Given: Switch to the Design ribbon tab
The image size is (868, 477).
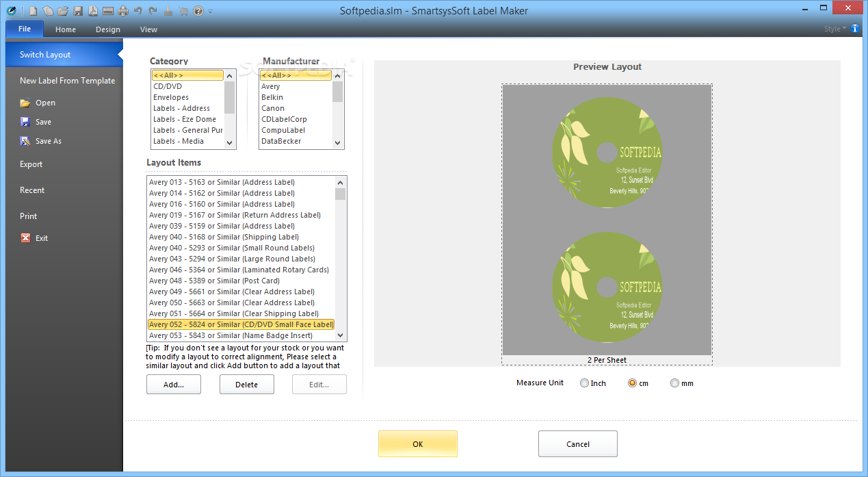Looking at the screenshot, I should coord(108,29).
